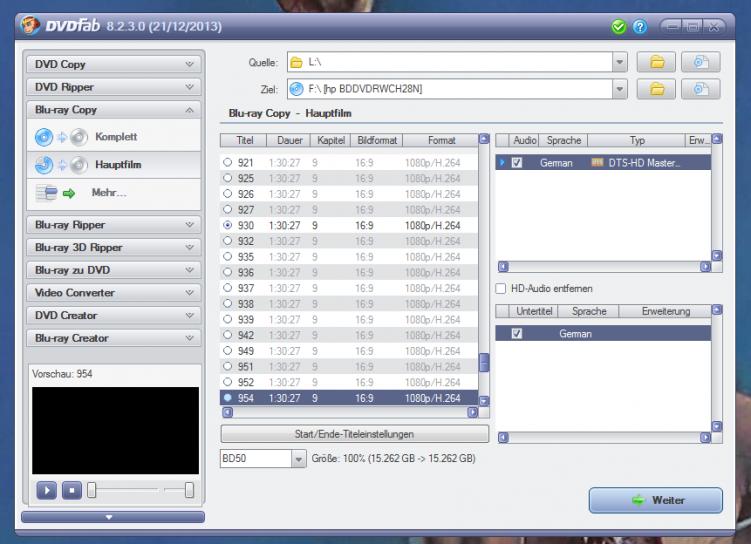
Task: Select title 921 radio button
Action: (228, 162)
